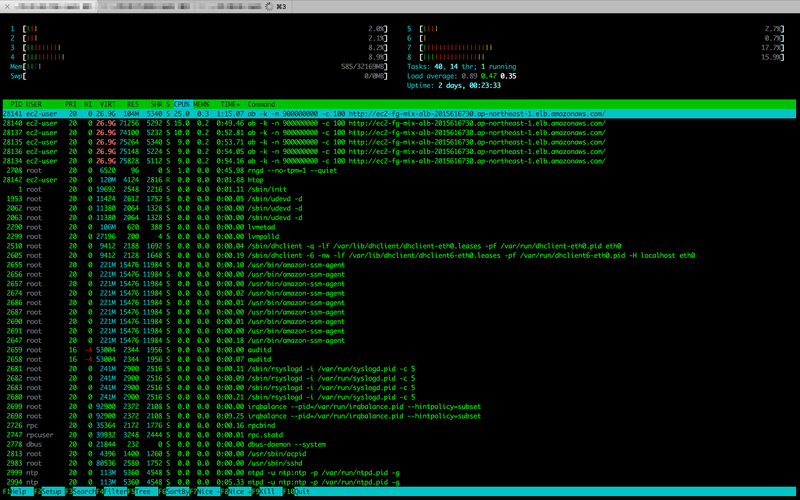The height and width of the screenshot is (500, 800).
Task: Sort by the PID column header
Action: (x=16, y=104)
